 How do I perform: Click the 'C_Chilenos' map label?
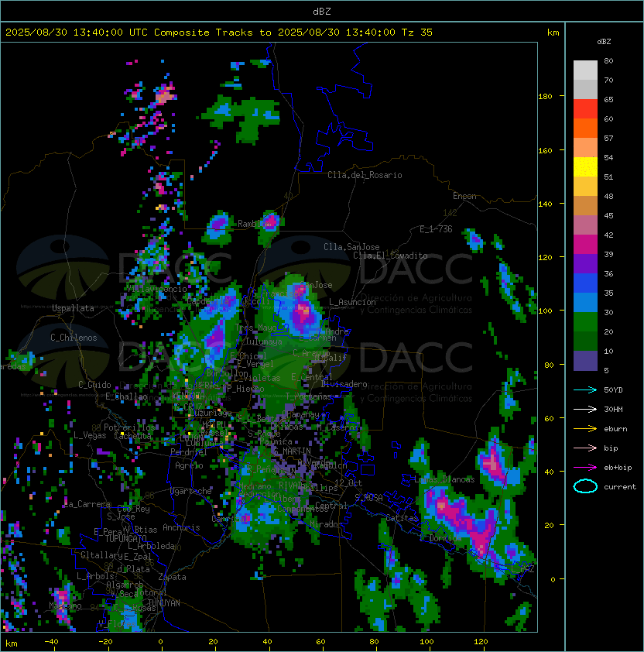coord(74,338)
